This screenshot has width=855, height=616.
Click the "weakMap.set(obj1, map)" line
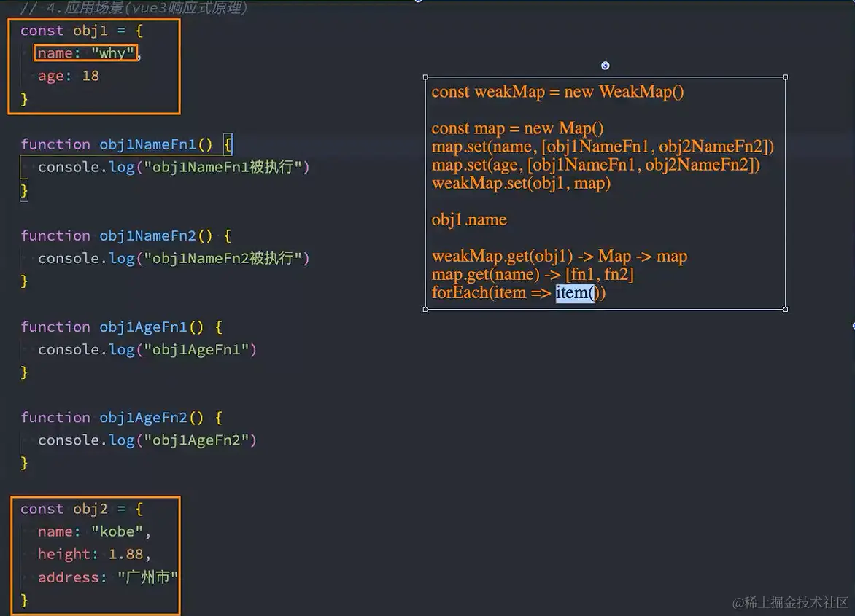[521, 183]
